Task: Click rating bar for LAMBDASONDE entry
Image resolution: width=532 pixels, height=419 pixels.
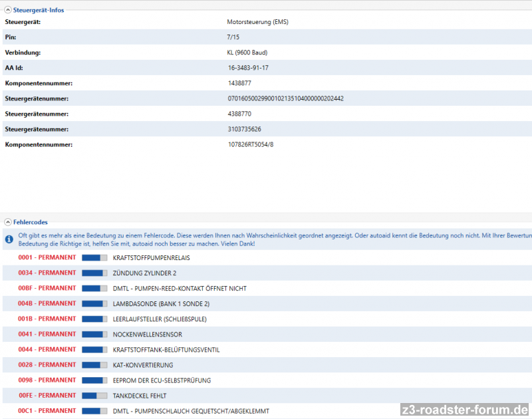Action: click(94, 303)
